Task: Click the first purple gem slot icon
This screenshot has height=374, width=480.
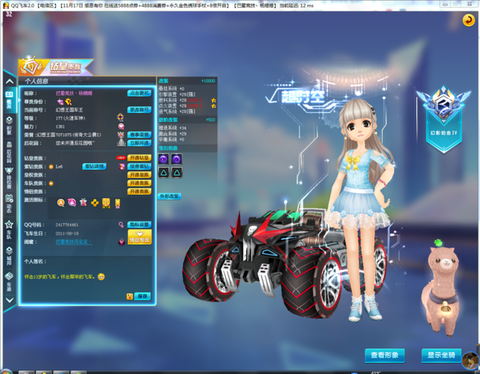Action: 163,159
